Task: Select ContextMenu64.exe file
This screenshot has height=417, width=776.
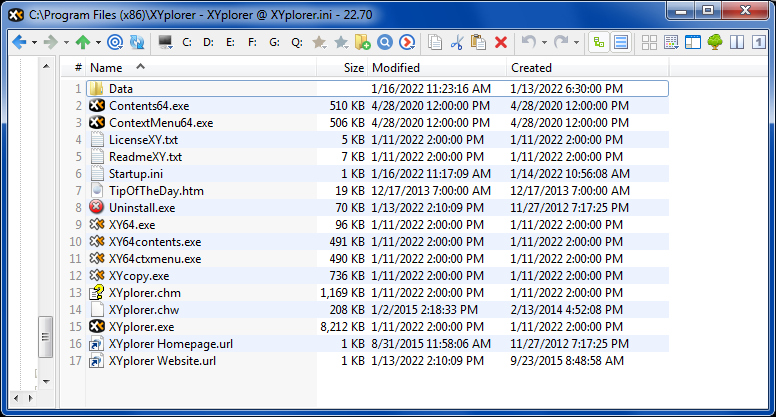Action: [161, 123]
